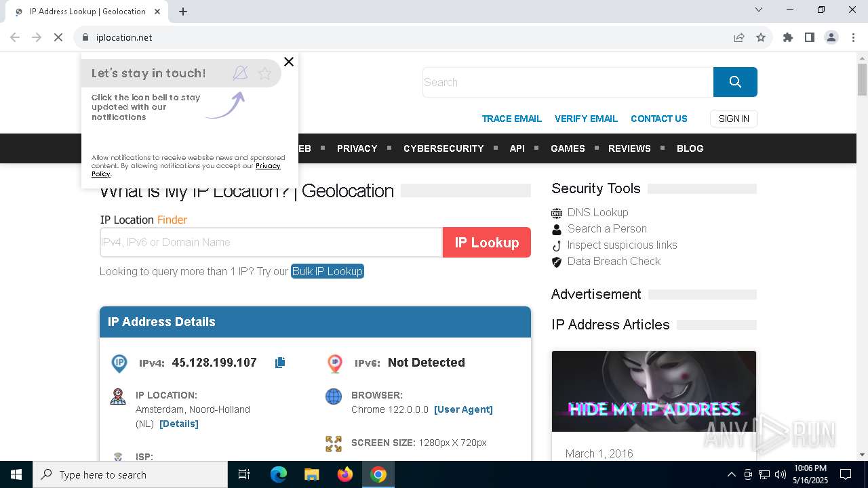Go back in browser history

(x=15, y=37)
